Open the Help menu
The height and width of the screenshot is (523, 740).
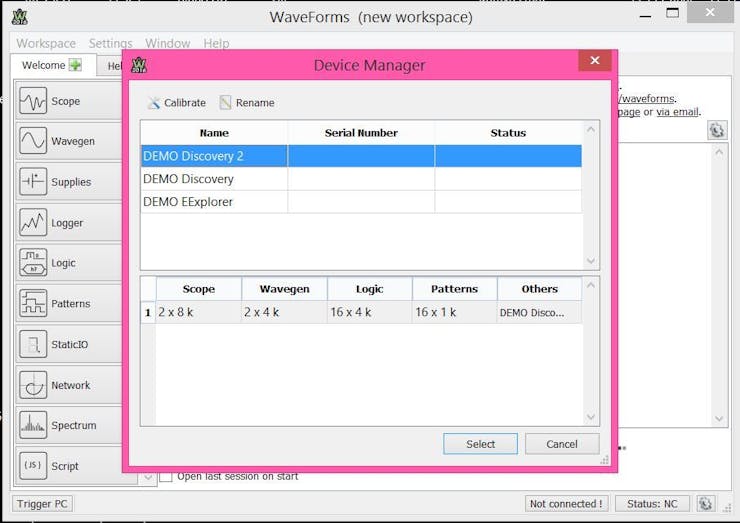[216, 43]
